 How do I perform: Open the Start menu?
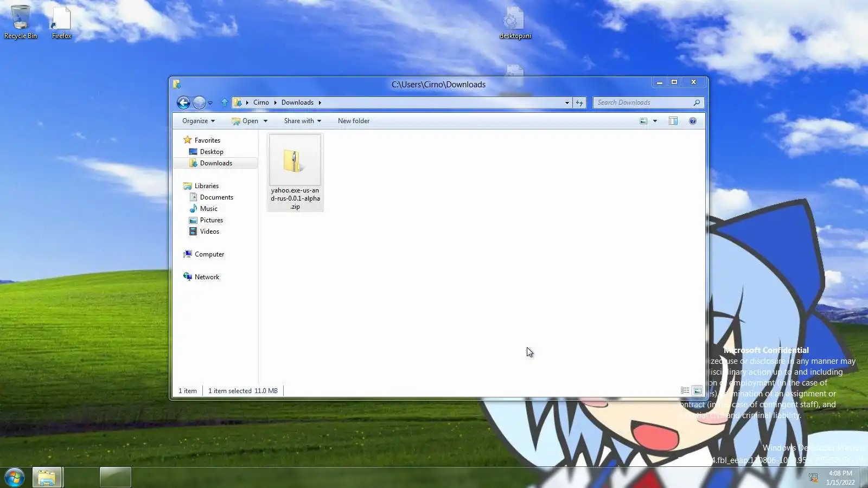pos(15,478)
